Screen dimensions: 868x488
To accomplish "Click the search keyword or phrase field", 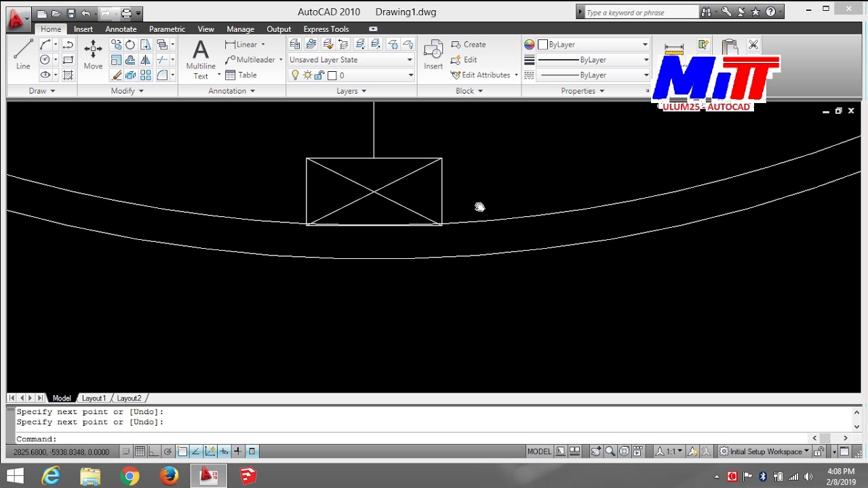I will click(641, 12).
